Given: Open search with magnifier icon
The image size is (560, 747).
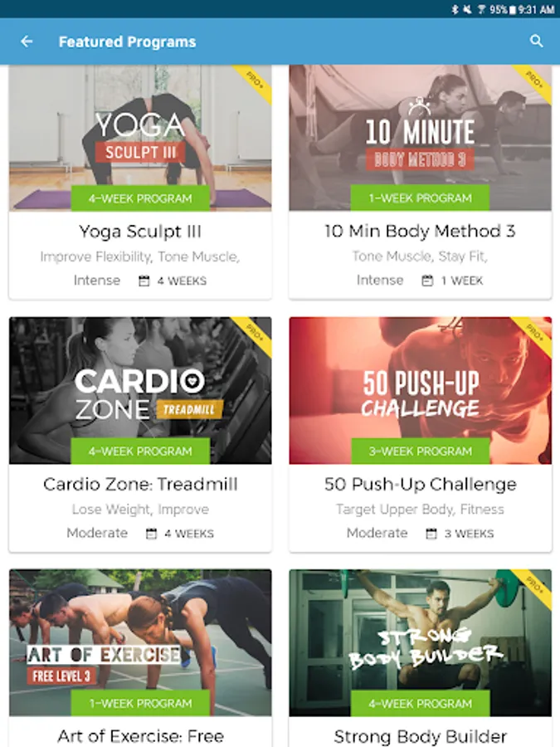Looking at the screenshot, I should coord(536,41).
